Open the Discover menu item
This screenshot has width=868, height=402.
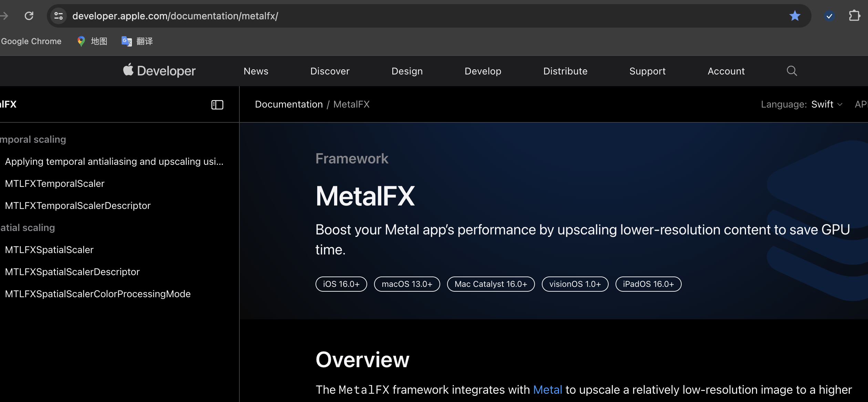pos(330,71)
